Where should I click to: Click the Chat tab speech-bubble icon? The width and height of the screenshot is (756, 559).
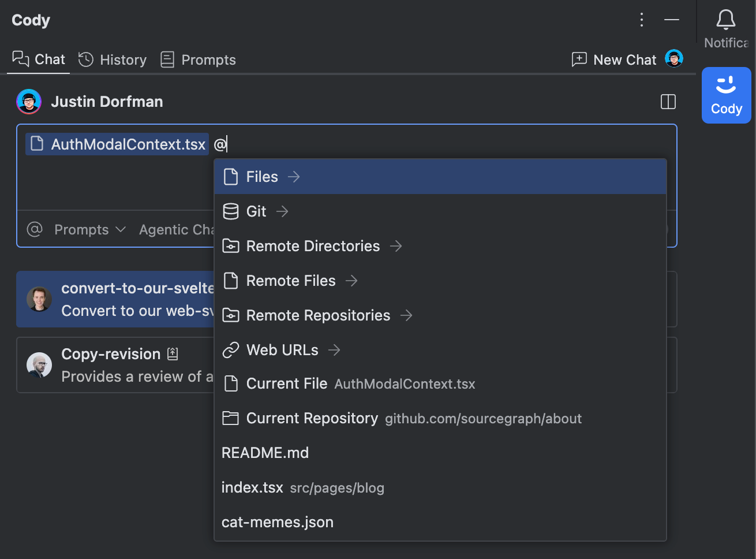[21, 59]
